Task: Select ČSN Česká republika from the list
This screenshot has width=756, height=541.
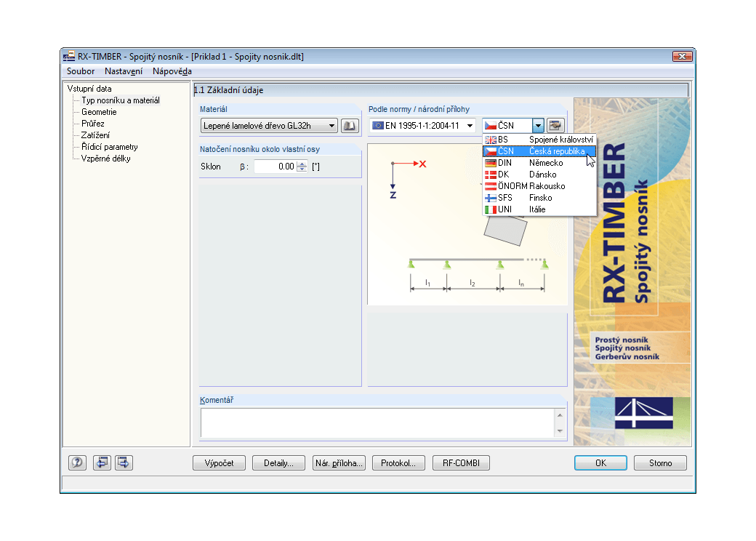Action: pyautogui.click(x=539, y=151)
